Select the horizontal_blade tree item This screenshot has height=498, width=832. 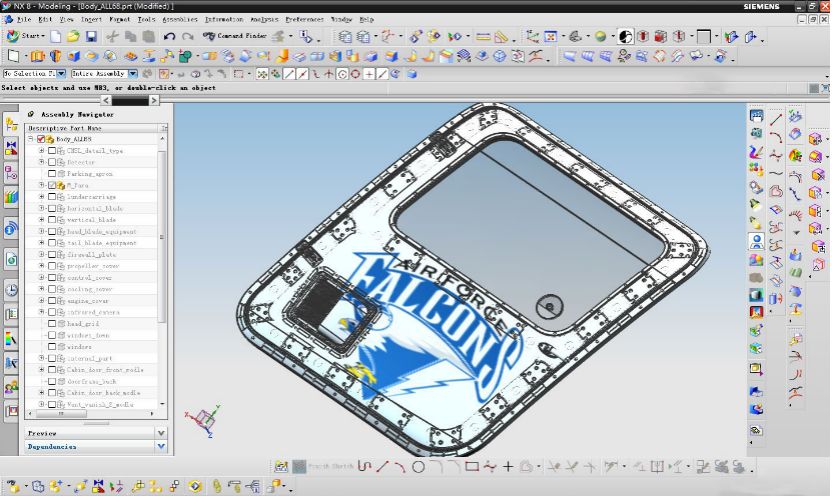tap(94, 208)
